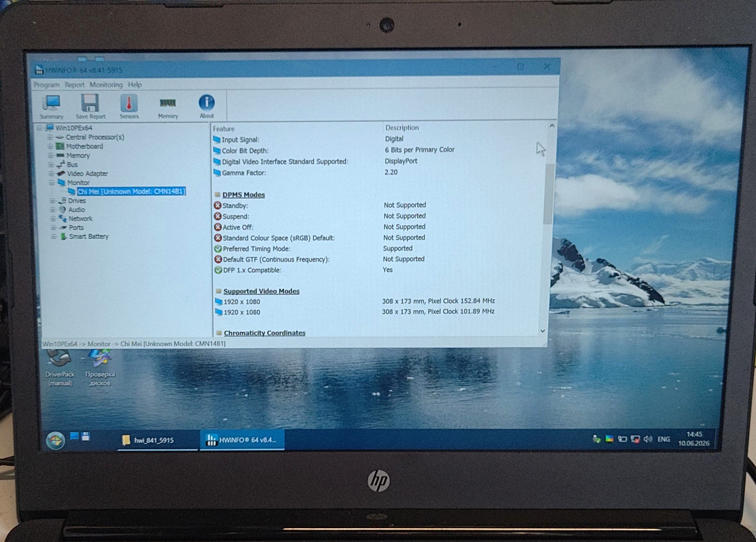756x542 pixels.
Task: Close the HWiNFO 64 window
Action: pos(547,66)
